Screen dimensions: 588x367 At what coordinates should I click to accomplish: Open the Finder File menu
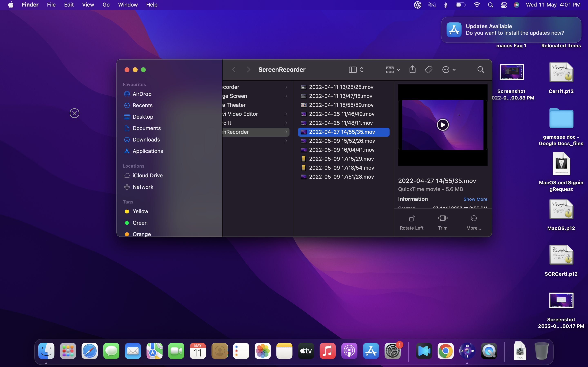tap(50, 5)
